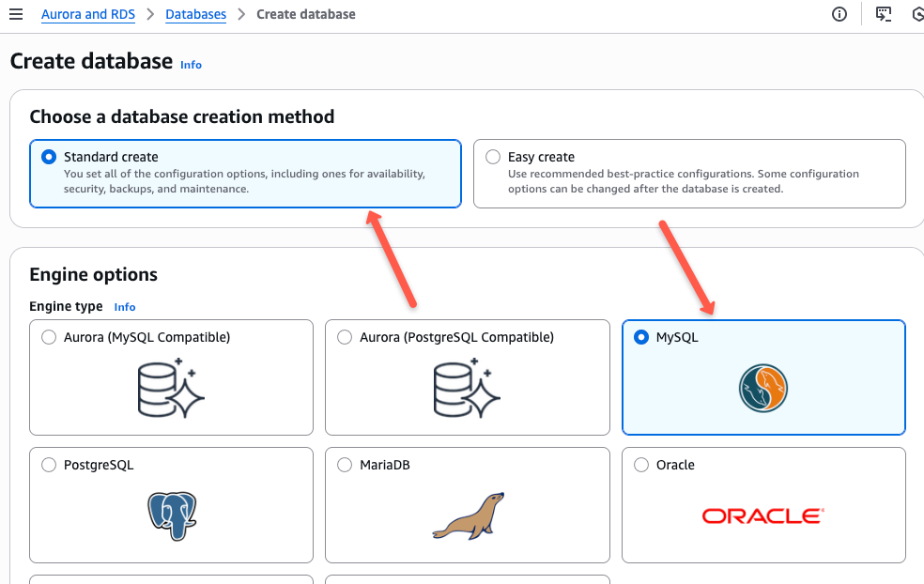Screen dimensions: 924x584
Task: Open Info link beside Create database title
Action: (x=191, y=65)
